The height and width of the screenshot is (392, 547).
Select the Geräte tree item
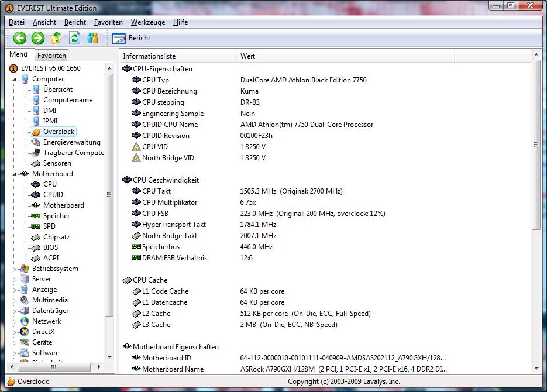pyautogui.click(x=42, y=342)
